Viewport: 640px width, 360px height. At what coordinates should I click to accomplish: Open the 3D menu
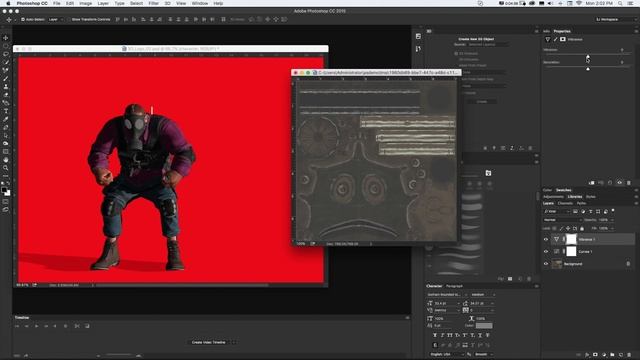tap(167, 3)
